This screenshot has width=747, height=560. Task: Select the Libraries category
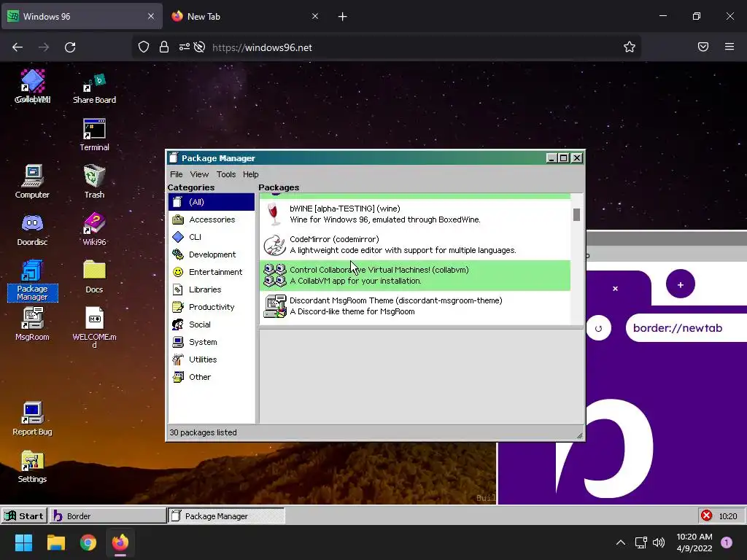point(212,289)
